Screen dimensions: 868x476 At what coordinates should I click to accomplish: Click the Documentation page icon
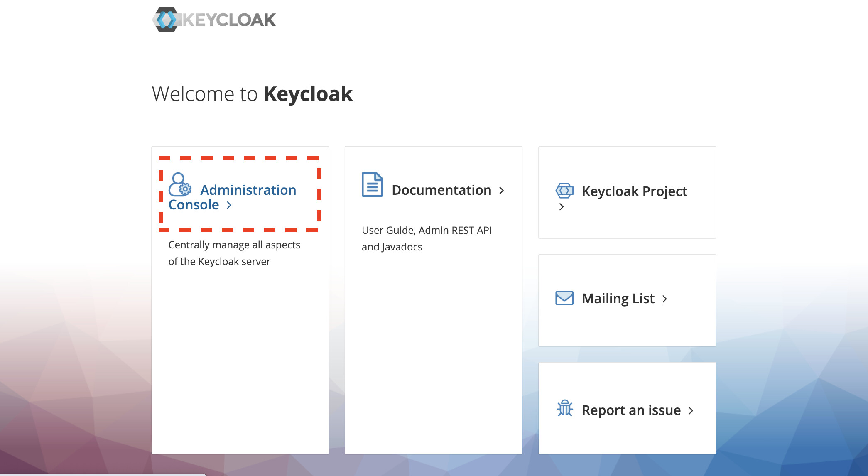click(372, 184)
